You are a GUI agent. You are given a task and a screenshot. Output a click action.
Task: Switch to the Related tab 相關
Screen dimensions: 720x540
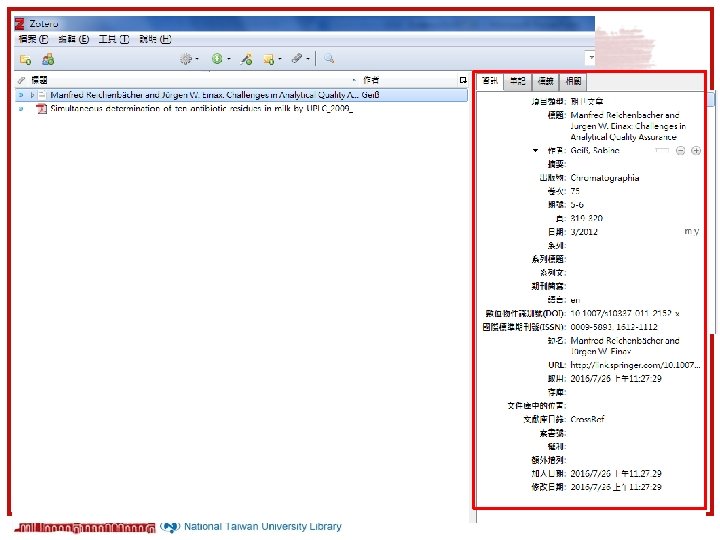click(574, 81)
